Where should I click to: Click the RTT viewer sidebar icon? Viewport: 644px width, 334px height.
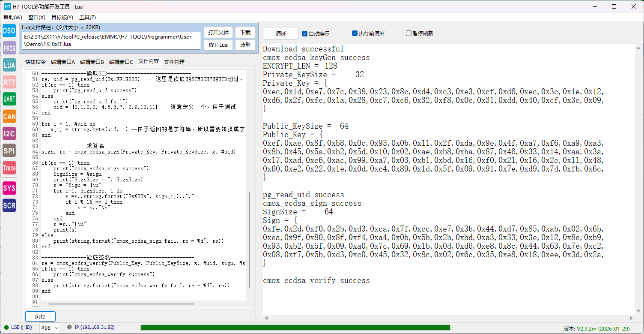tap(9, 82)
